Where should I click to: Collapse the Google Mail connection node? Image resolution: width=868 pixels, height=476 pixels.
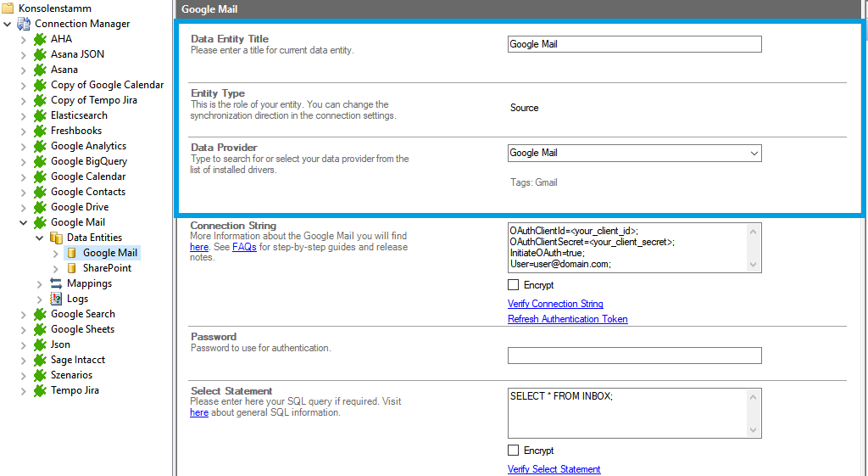pos(23,222)
